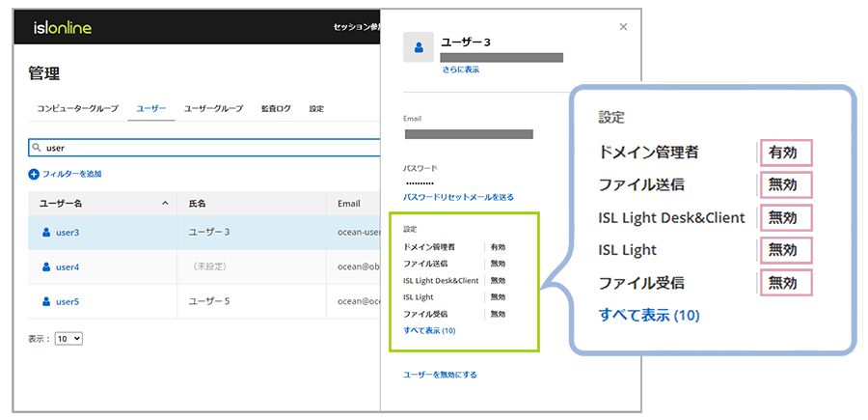Open the ユーザーグループ tab
The width and height of the screenshot is (868, 420).
pos(214,108)
